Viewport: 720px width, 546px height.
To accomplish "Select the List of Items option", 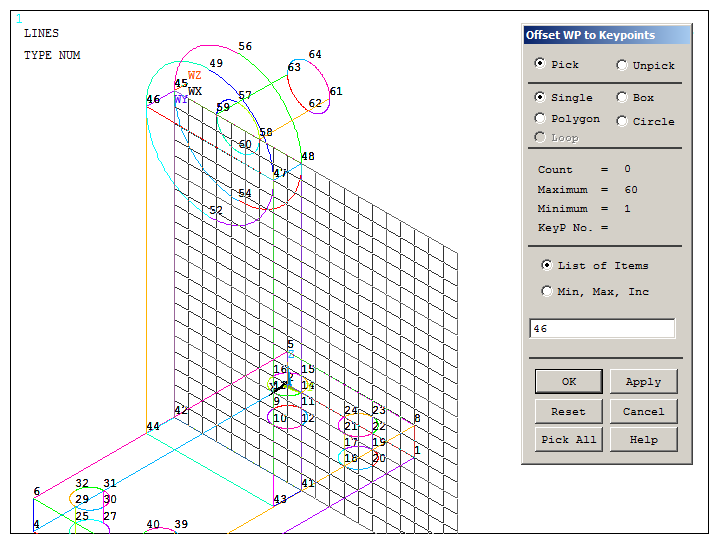I will [547, 266].
